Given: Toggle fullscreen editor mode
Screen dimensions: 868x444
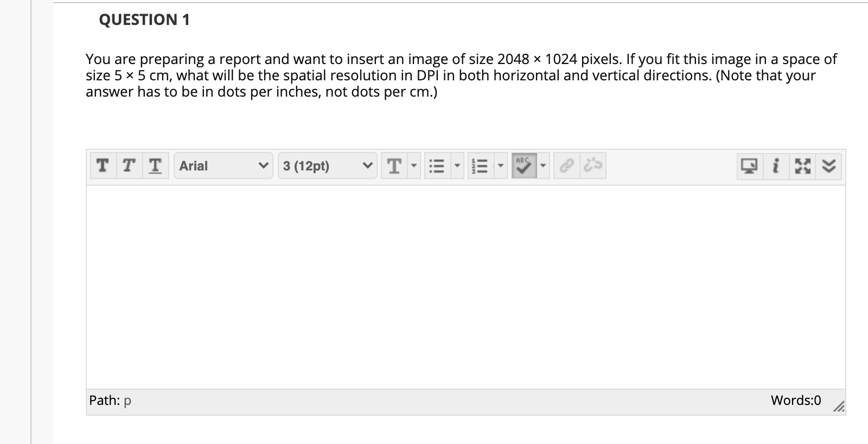Looking at the screenshot, I should (802, 166).
